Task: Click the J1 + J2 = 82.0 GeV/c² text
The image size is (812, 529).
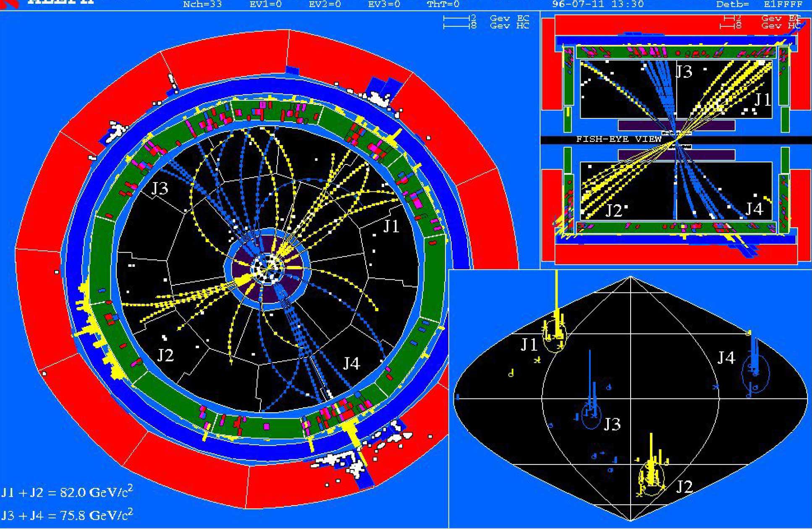Action: point(67,492)
